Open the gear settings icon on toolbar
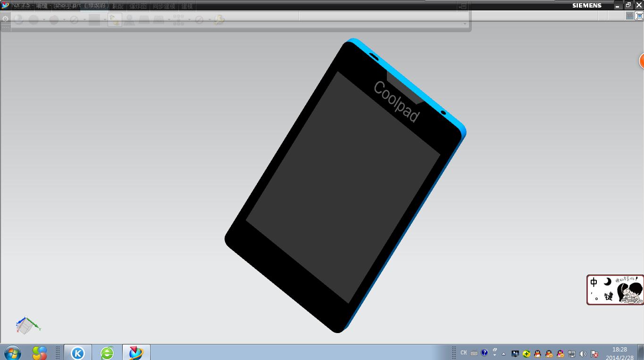The height and width of the screenshot is (360, 644). point(5,19)
